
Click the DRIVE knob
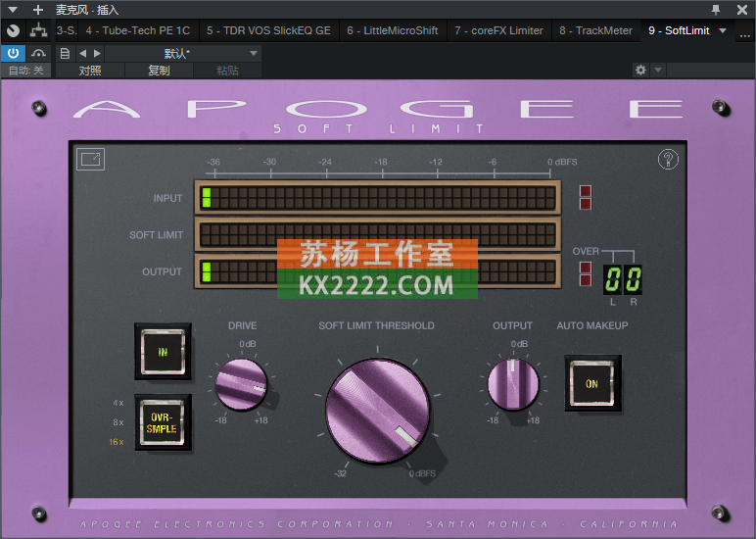(x=241, y=384)
